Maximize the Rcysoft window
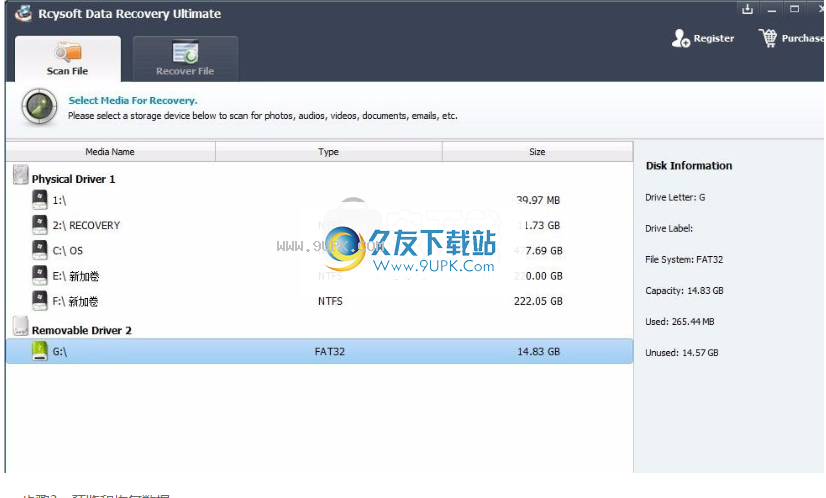The width and height of the screenshot is (826, 498). tap(794, 9)
